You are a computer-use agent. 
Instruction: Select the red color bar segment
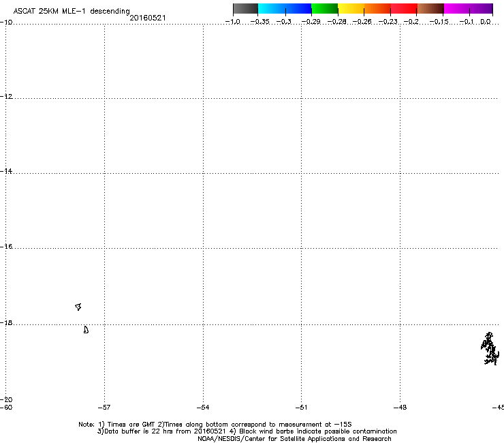click(404, 9)
